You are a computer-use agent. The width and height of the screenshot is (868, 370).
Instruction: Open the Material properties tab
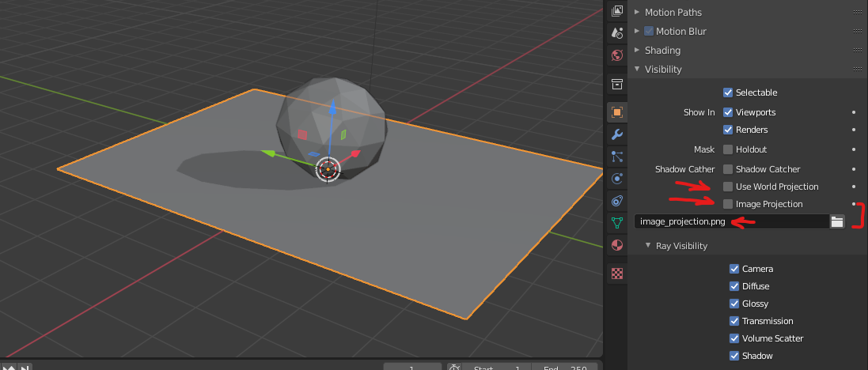[x=616, y=245]
